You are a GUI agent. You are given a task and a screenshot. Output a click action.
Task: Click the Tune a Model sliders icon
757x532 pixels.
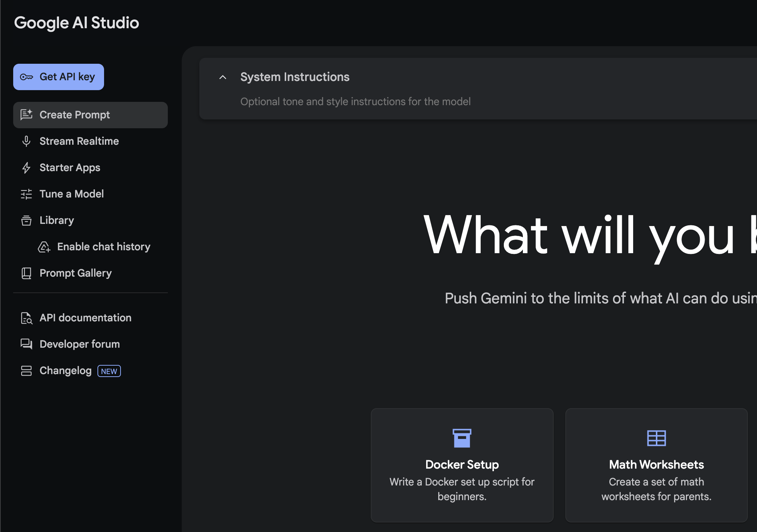(x=26, y=194)
